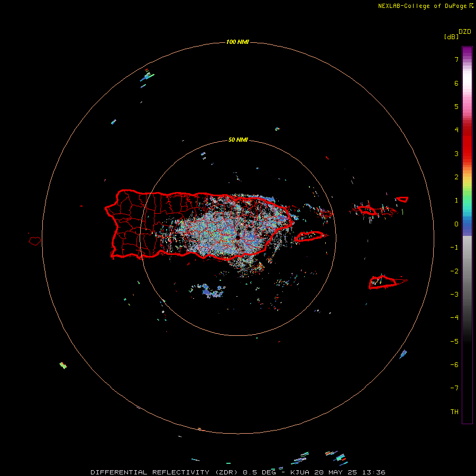The image size is (476, 476).
Task: Click the -2 value on color scale
Action: pos(454,271)
